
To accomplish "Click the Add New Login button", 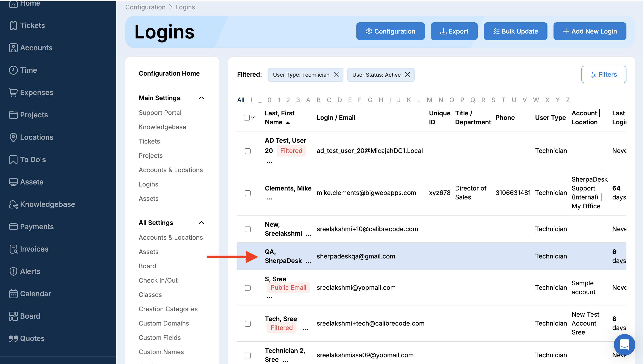I will coord(590,31).
